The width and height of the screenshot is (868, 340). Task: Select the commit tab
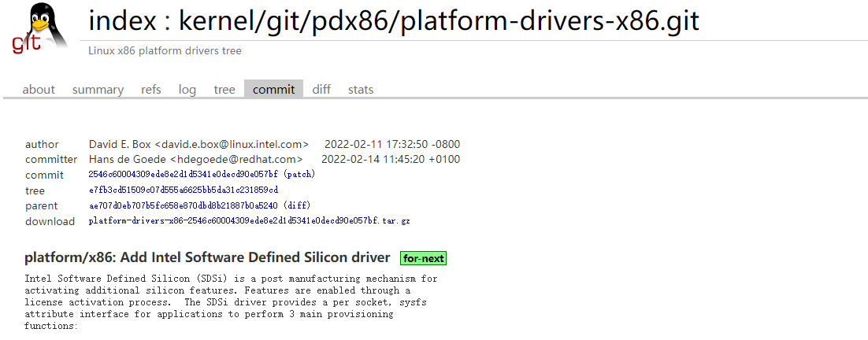click(x=273, y=90)
